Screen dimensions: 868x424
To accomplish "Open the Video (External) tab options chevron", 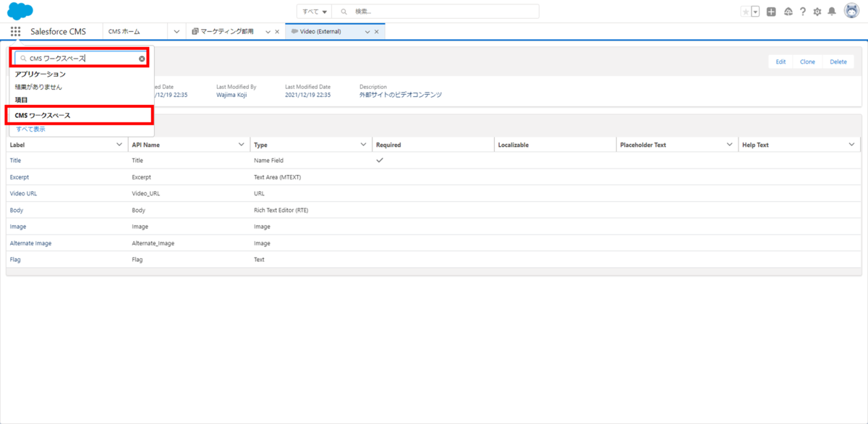I will tap(367, 32).
